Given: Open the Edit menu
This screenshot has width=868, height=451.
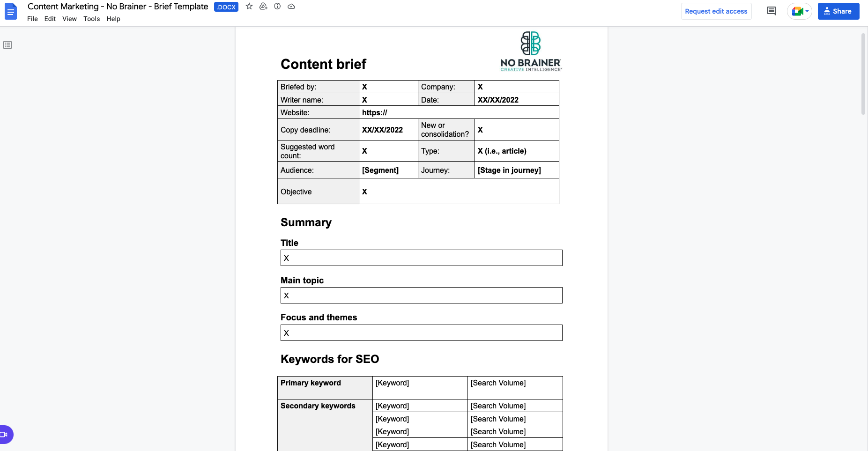Looking at the screenshot, I should pos(50,19).
